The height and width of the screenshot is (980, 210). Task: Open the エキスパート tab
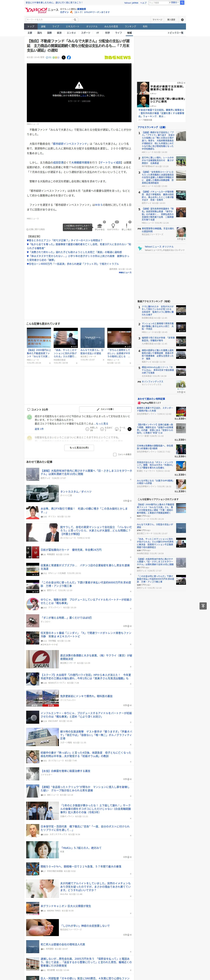pyautogui.click(x=72, y=27)
